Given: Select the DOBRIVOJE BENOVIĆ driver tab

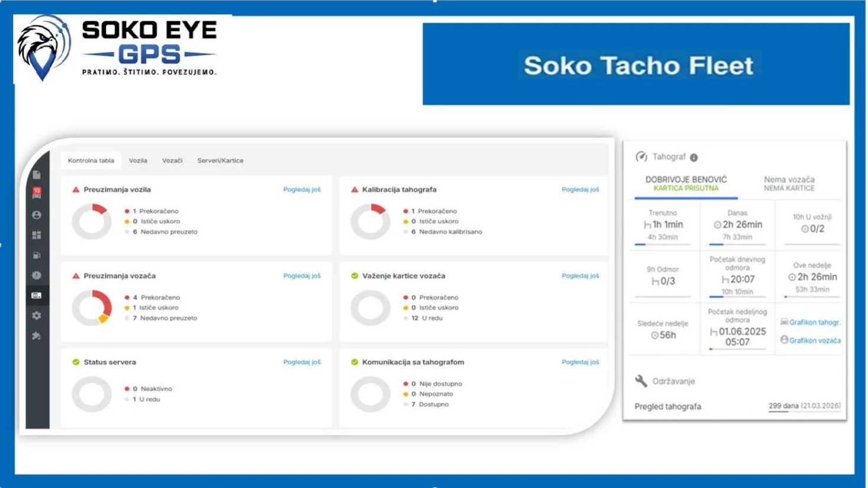Looking at the screenshot, I should [686, 183].
